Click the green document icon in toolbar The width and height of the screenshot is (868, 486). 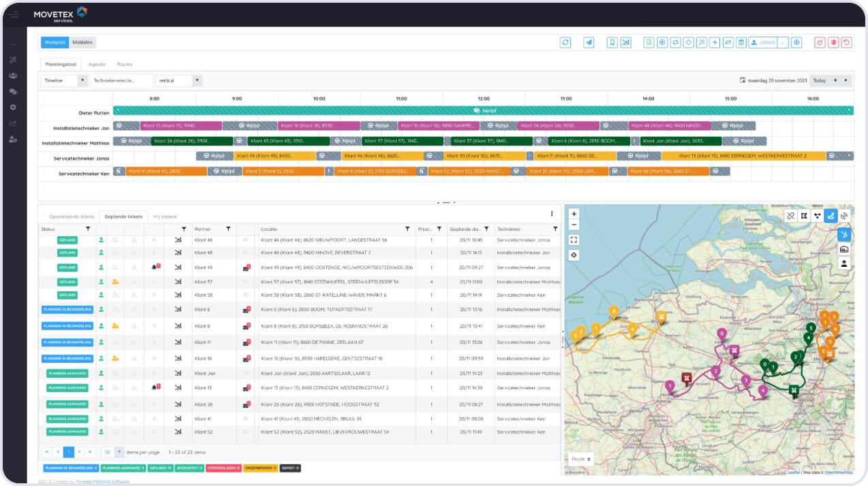[649, 42]
